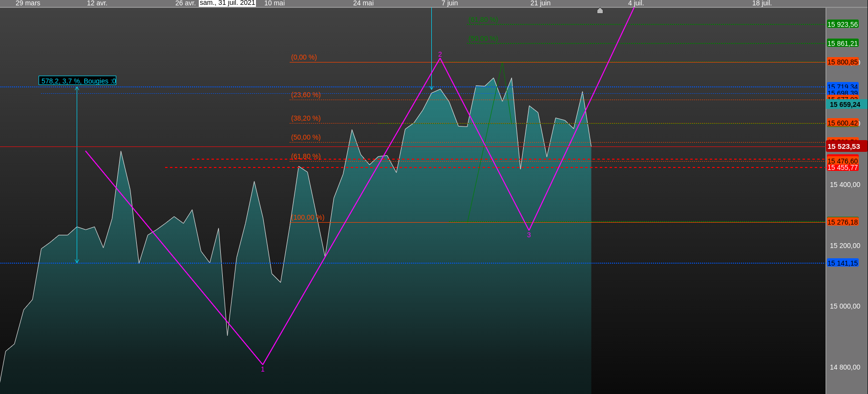Click the "10 mai" date label
The image size is (868, 394).
click(275, 3)
